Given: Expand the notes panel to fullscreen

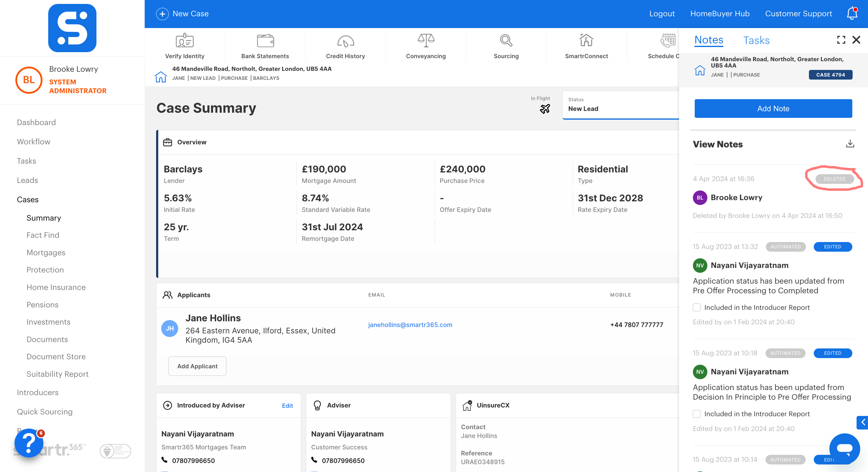Looking at the screenshot, I should point(841,40).
